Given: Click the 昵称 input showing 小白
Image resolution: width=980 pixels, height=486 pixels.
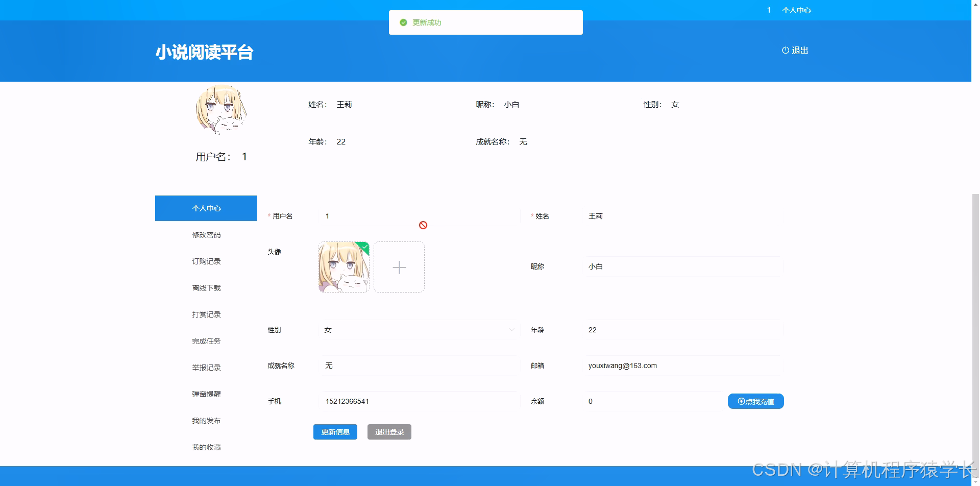Looking at the screenshot, I should [x=683, y=266].
